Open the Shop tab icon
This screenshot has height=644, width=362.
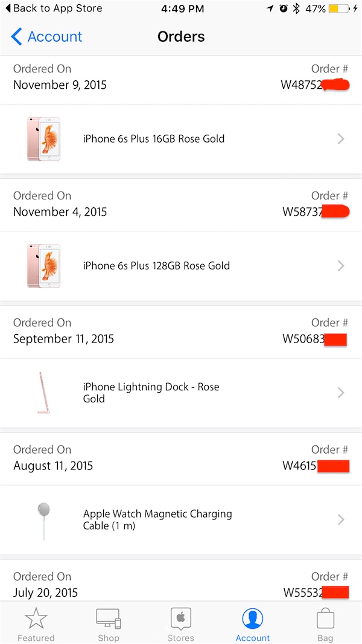point(109,619)
